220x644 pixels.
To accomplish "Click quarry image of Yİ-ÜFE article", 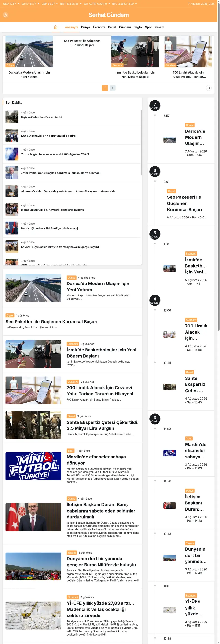I will coord(33,615).
